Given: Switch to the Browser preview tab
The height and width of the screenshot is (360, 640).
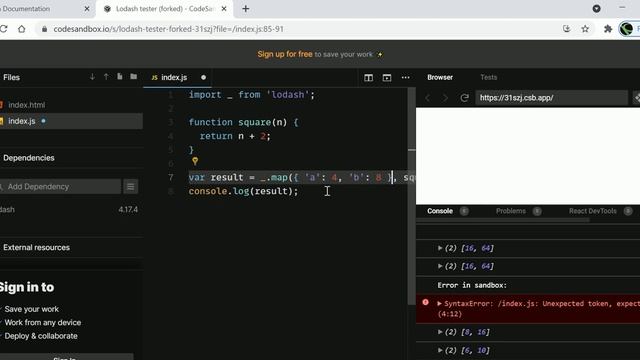Looking at the screenshot, I should (440, 77).
